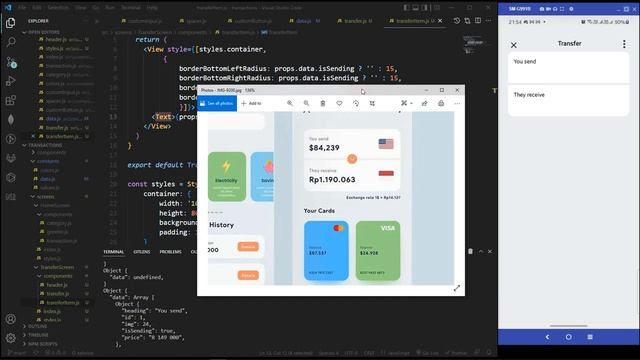Image resolution: width=640 pixels, height=360 pixels.
Task: Open the Terminal menu in menu bar
Action: [x=131, y=7]
